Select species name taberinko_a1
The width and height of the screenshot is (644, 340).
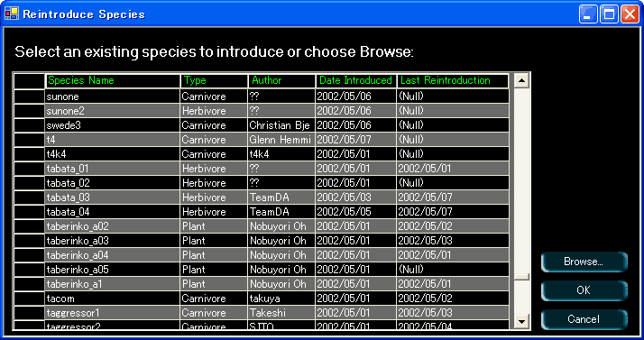[x=113, y=284]
